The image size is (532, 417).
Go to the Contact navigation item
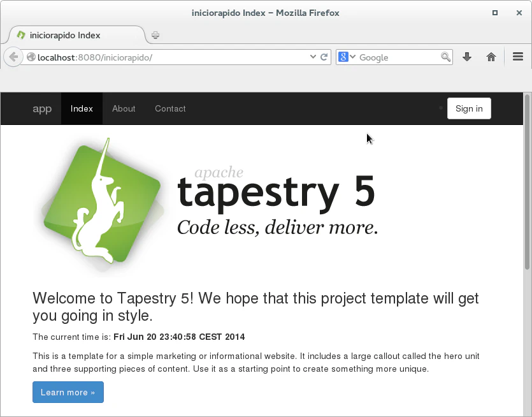click(x=170, y=108)
